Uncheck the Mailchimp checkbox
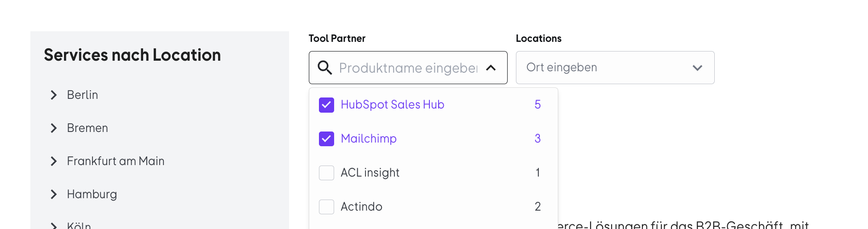 326,139
